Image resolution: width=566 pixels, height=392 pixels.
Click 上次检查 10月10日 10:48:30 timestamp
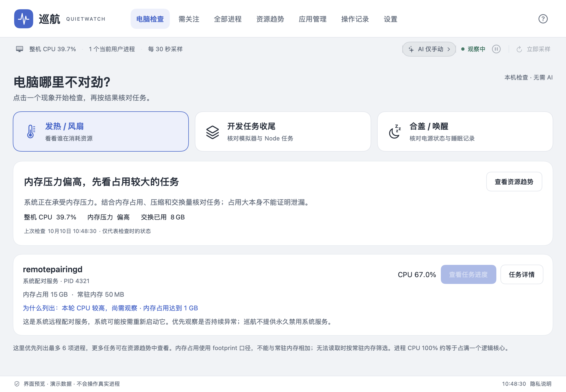tap(60, 231)
